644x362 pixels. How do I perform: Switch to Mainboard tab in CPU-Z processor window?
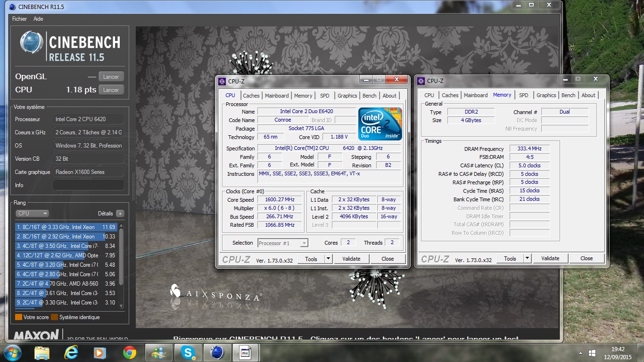coord(277,96)
